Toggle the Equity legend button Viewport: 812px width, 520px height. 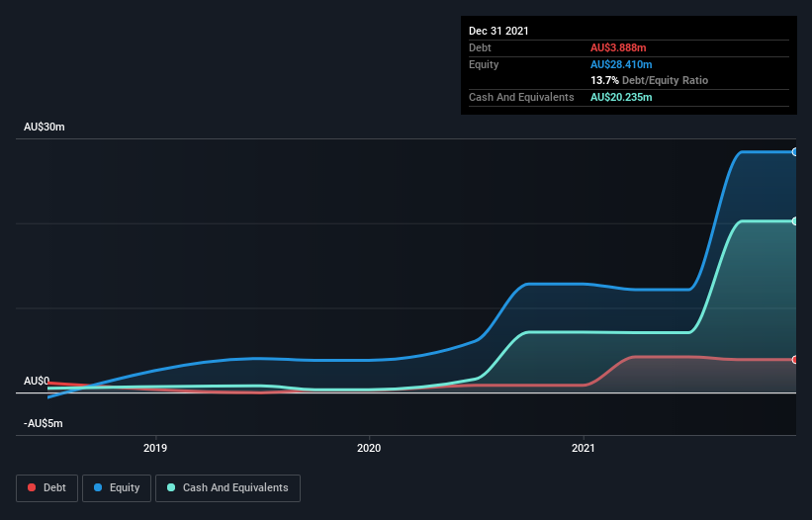[x=117, y=488]
